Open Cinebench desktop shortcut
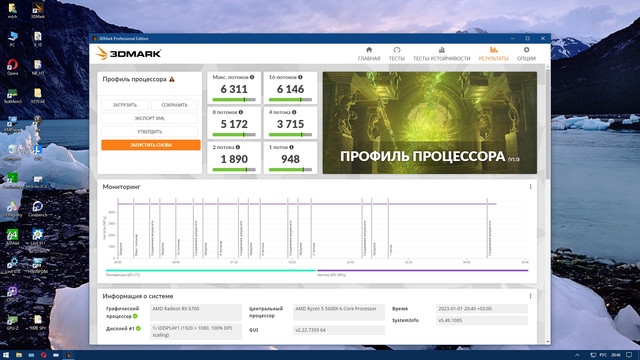 pos(38,209)
